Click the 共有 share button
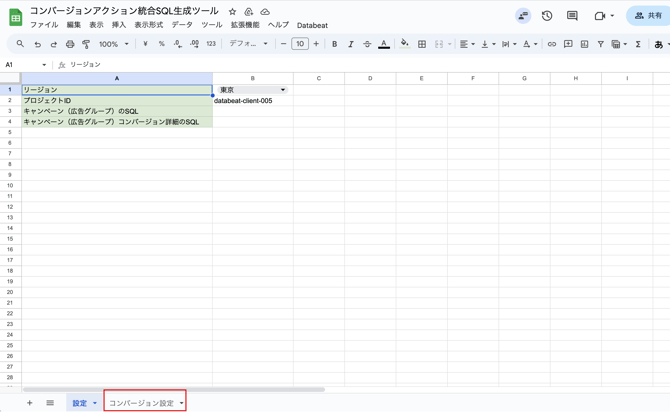 648,16
